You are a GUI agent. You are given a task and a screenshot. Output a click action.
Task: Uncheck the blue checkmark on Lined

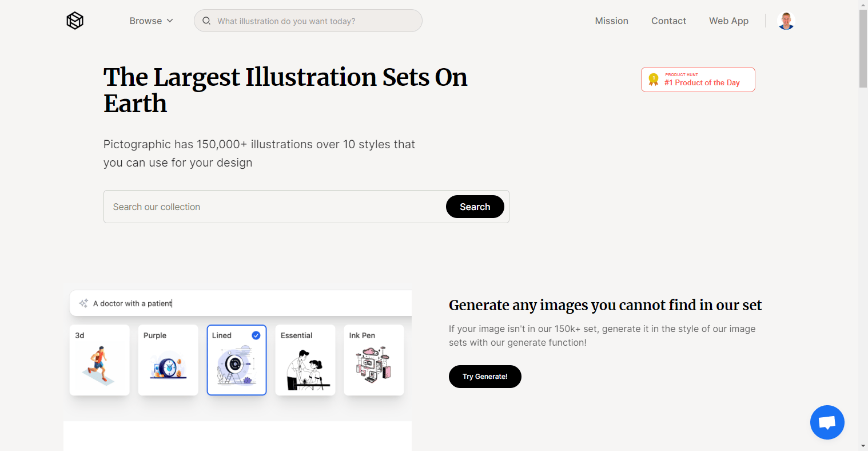[256, 335]
